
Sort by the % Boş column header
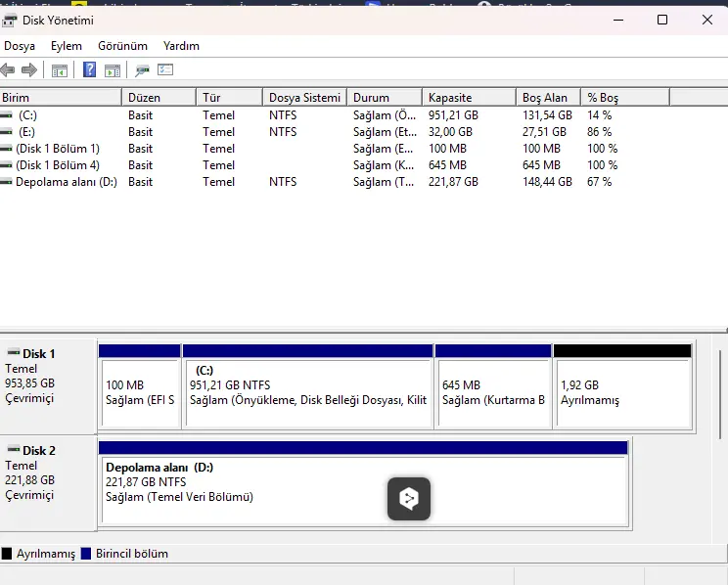(x=625, y=98)
